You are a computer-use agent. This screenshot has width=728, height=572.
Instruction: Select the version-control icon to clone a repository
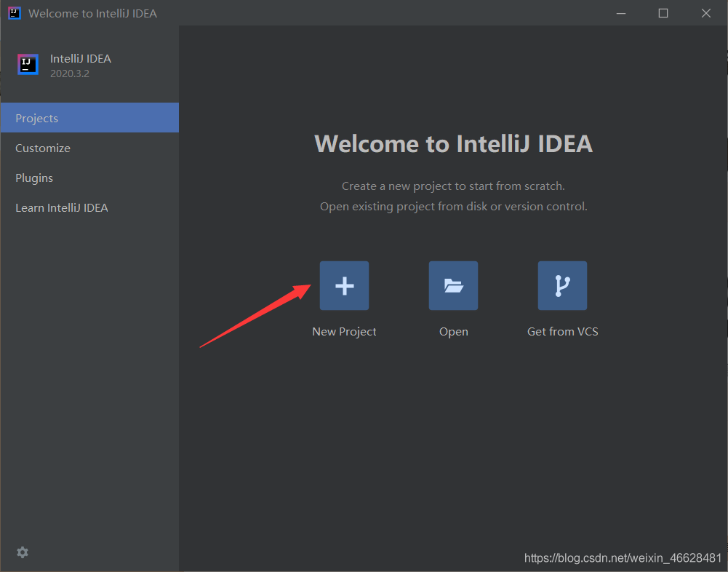(x=562, y=285)
